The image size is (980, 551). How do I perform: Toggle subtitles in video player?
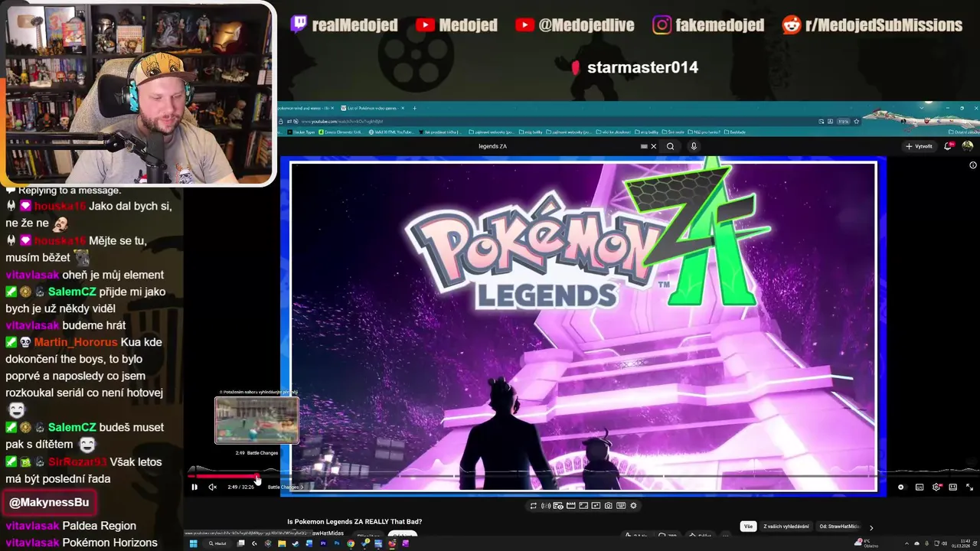pos(920,487)
